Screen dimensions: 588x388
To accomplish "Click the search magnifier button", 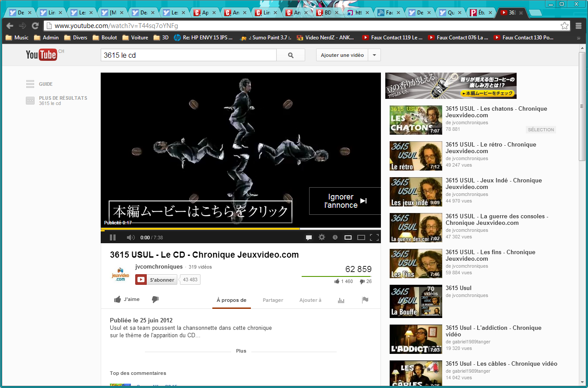I will 291,55.
